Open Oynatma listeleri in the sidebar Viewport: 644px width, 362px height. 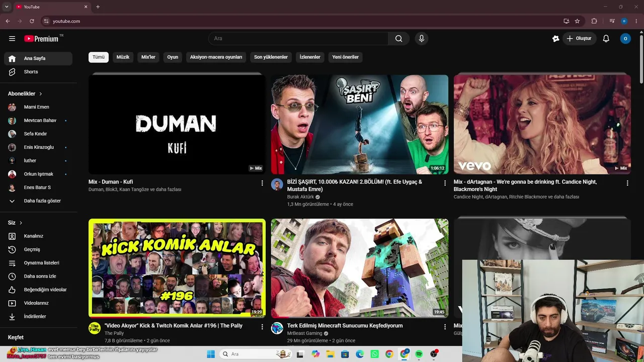(38, 263)
